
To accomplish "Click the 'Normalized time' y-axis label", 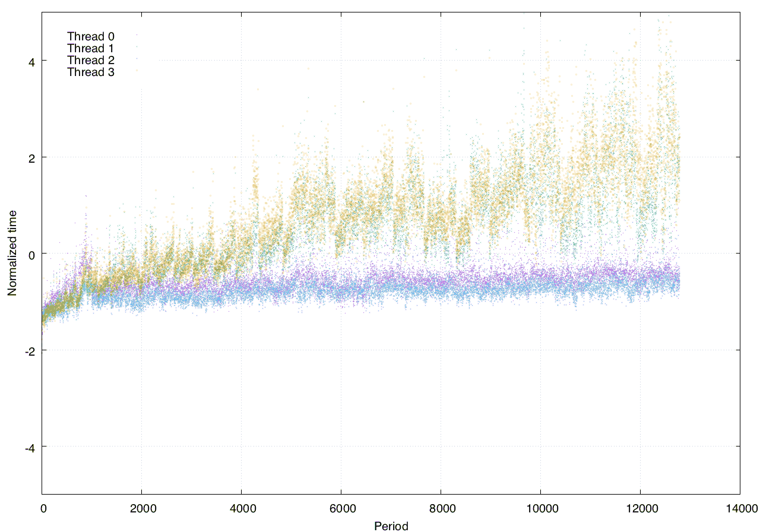I will tap(12, 254).
